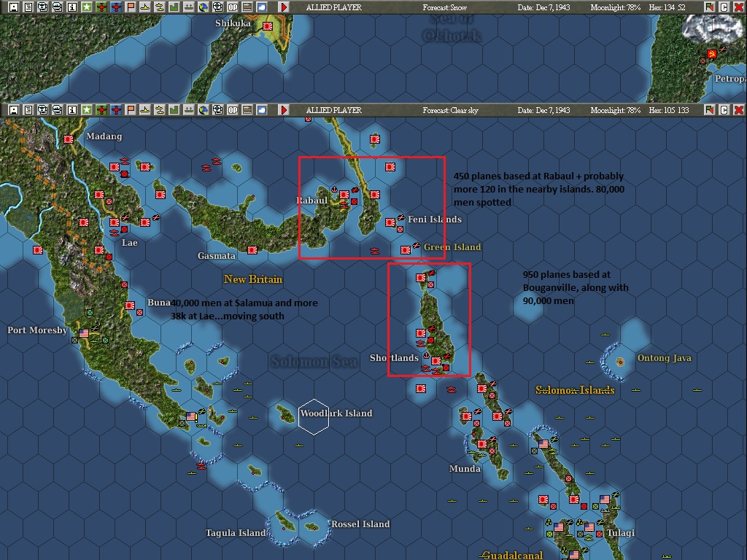The image size is (747, 560).
Task: Click red end-turn arrow in Clear sky toolbar
Action: pyautogui.click(x=284, y=110)
